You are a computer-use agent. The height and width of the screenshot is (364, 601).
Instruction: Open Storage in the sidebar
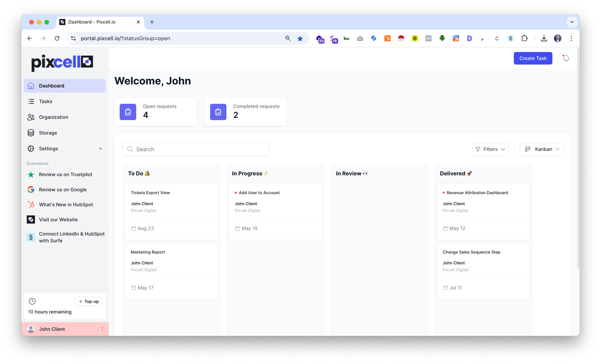click(65, 133)
